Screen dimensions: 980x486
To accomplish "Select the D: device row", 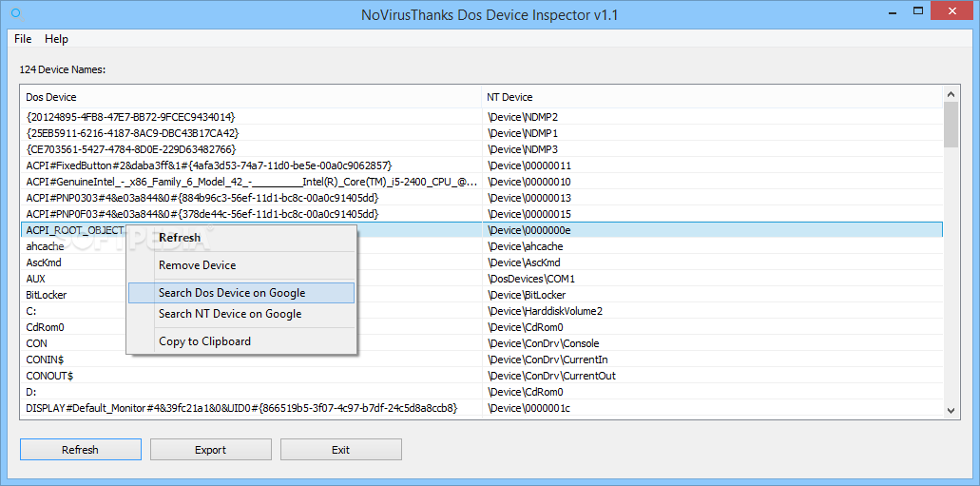I will tap(481, 392).
